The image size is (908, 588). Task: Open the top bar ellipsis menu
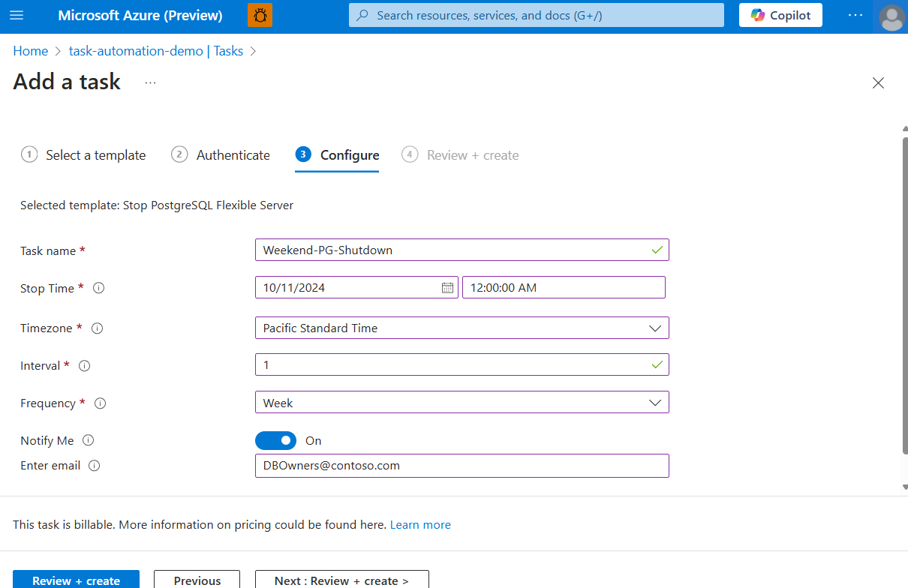[855, 15]
